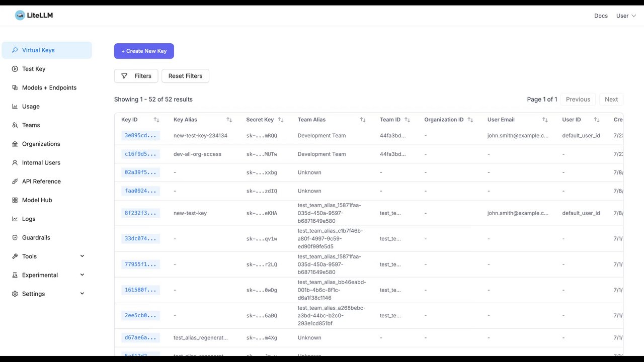This screenshot has height=362, width=644.
Task: Go to Models + Endpoints page
Action: (x=49, y=87)
